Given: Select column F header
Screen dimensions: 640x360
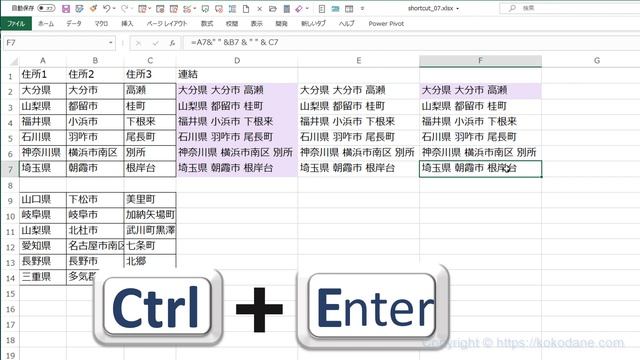Looking at the screenshot, I should (480, 61).
